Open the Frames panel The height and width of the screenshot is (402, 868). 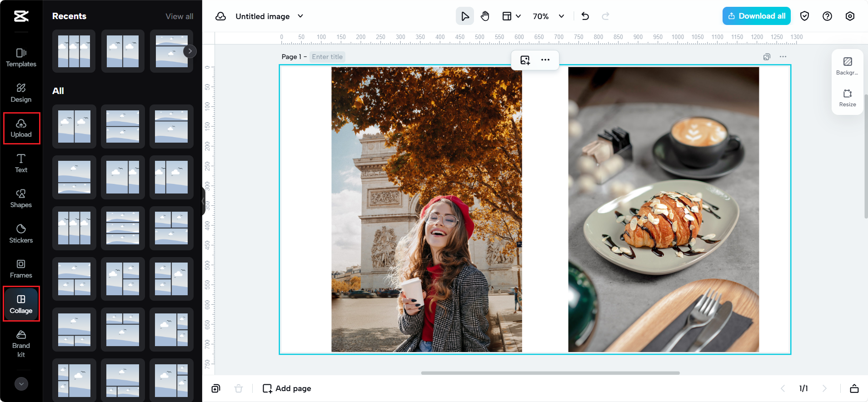(x=21, y=269)
